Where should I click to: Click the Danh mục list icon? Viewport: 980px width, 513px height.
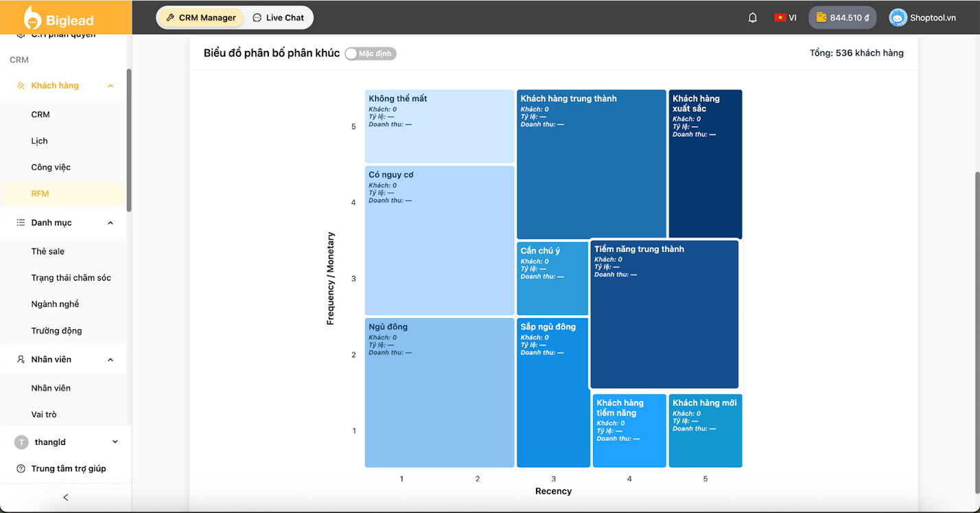[21, 223]
